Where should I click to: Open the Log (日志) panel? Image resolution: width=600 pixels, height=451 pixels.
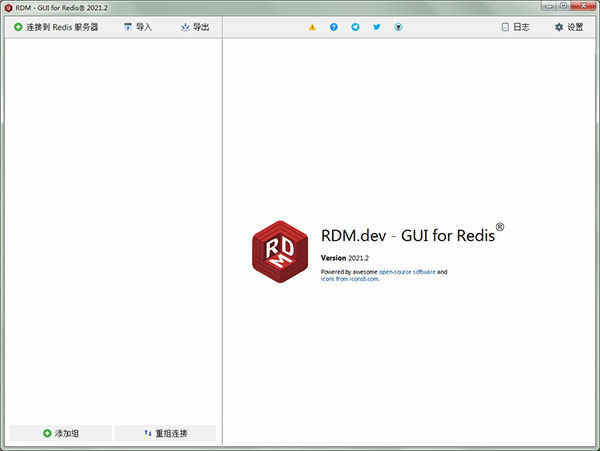tap(515, 27)
